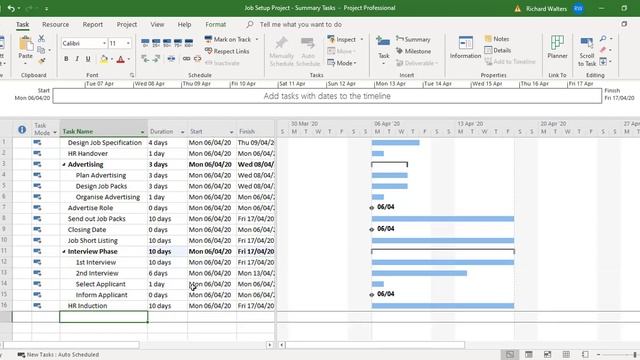Screen dimensions: 640x360
Task: Open the View ribbon tab
Action: coord(157,24)
